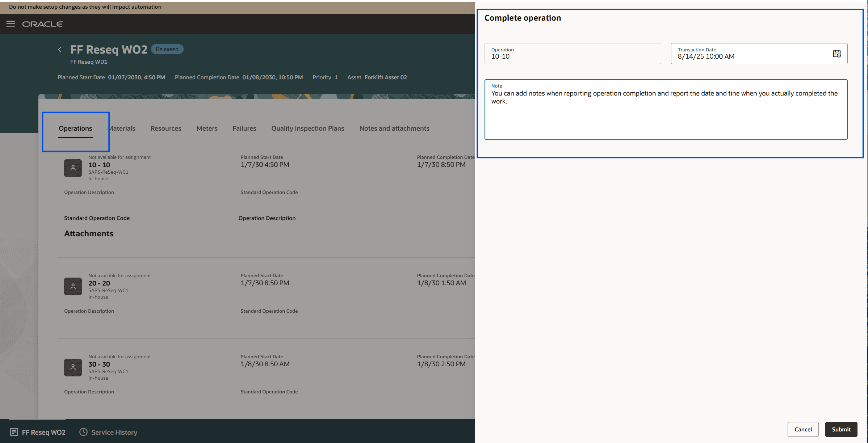Screen dimensions: 868x443
Task: Switch to the Materials tab
Action: [122, 128]
